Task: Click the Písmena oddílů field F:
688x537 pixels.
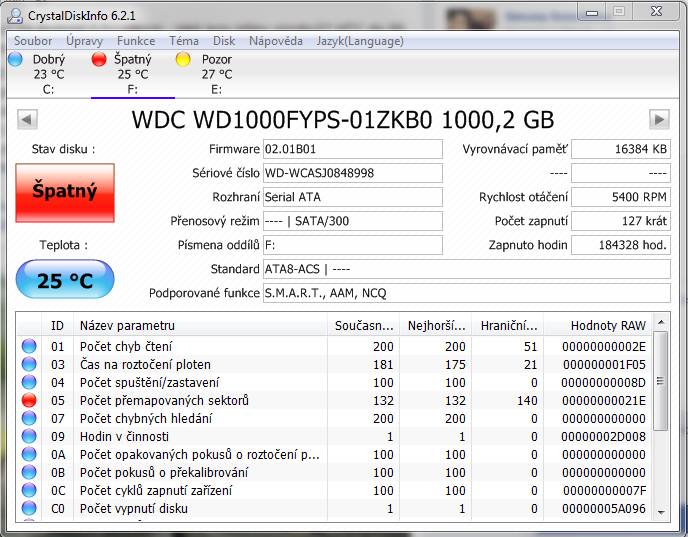Action: pos(353,245)
